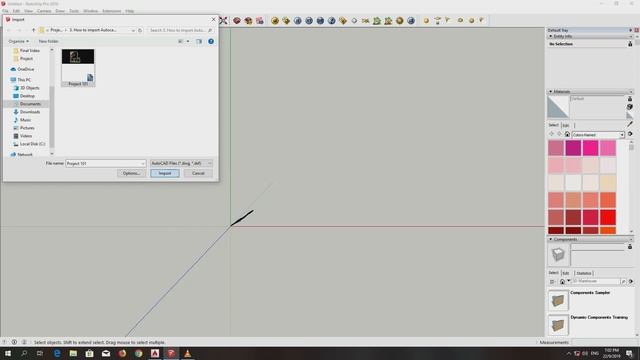Switch to the Components Statistics tab
The height and width of the screenshot is (360, 640).
click(x=584, y=273)
